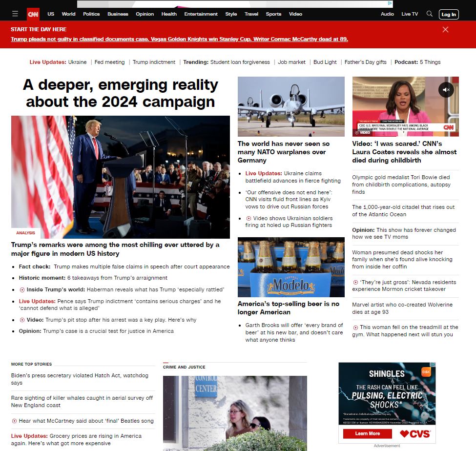
Task: Click the AdChoices icon on top ad
Action: coord(390,3)
